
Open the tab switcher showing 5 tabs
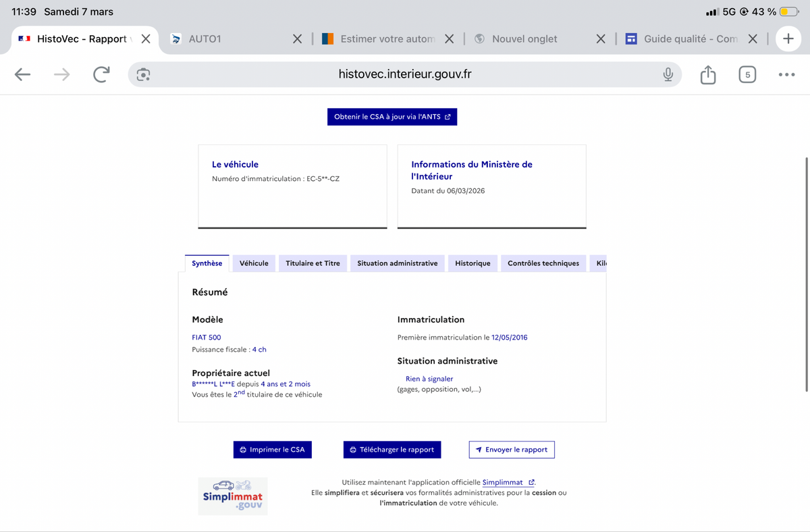tap(747, 74)
